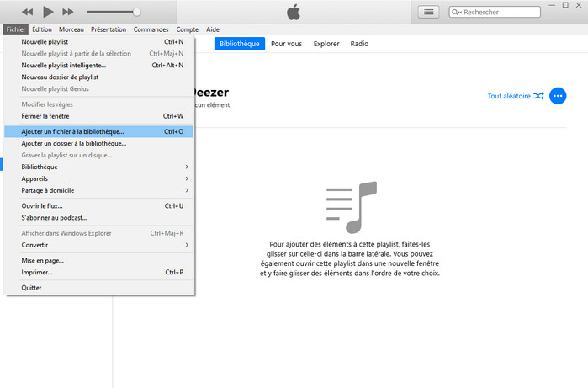This screenshot has height=388, width=588.
Task: Open the Commandes menu
Action: (x=151, y=29)
